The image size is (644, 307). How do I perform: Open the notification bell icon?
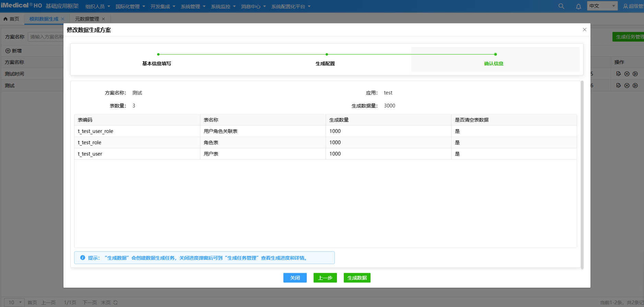tap(578, 6)
